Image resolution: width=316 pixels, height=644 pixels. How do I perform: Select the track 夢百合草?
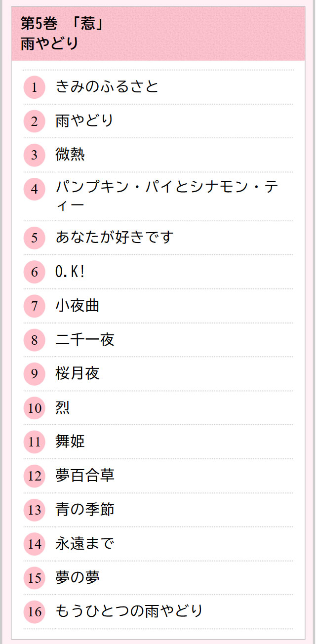click(x=85, y=476)
